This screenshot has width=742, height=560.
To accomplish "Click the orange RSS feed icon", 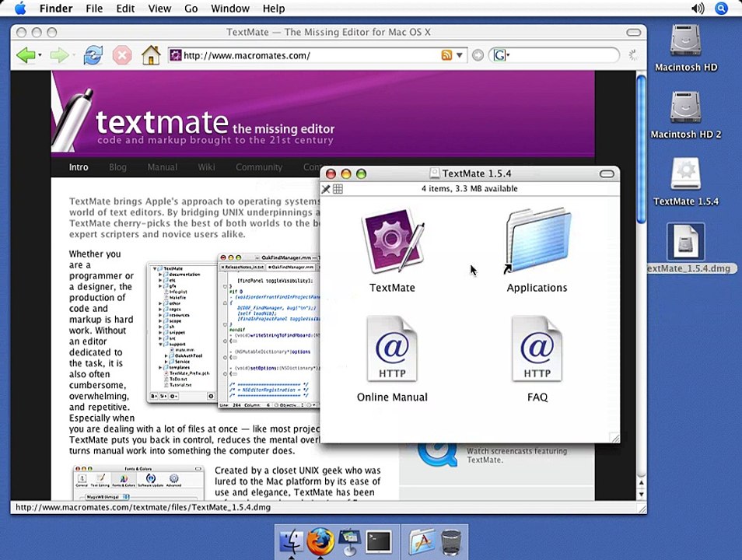I will point(446,55).
